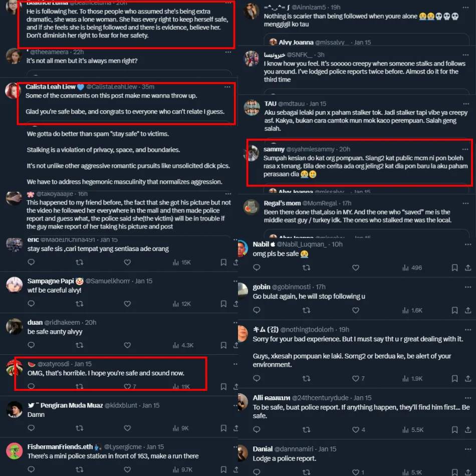The image size is (476, 476).
Task: Retweet Sampagne Papi's "wtf be careful alvy!" tweet
Action: pyautogui.click(x=80, y=304)
